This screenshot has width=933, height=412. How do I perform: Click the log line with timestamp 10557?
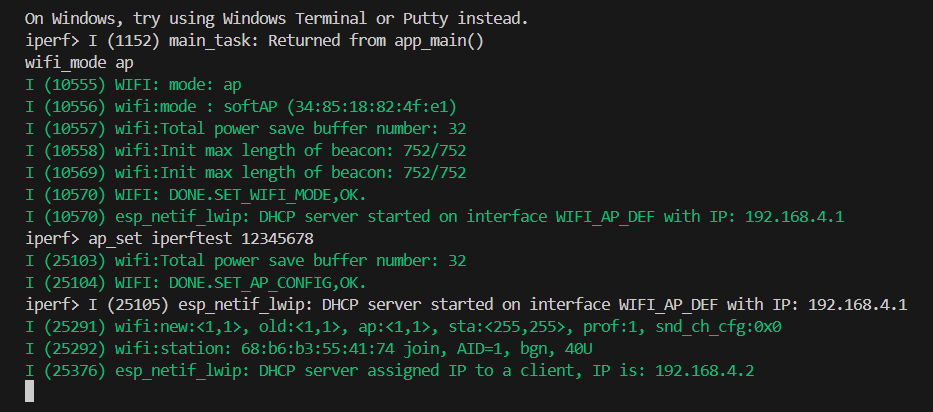pyautogui.click(x=245, y=128)
